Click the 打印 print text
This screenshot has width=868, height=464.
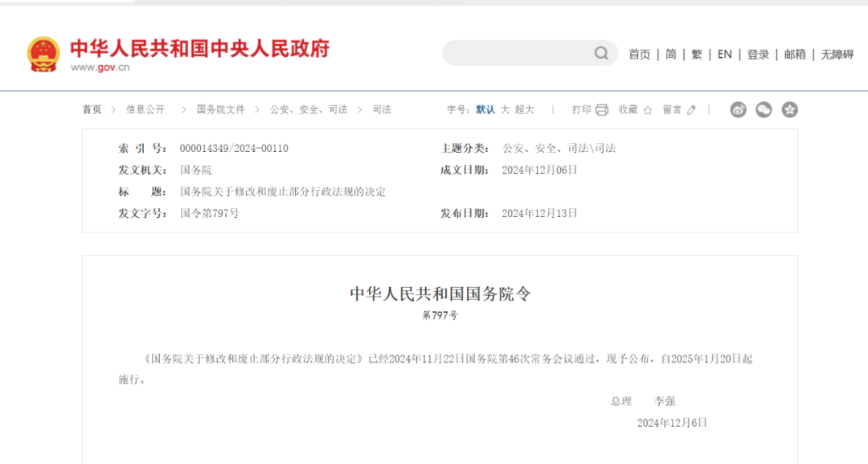(x=582, y=109)
